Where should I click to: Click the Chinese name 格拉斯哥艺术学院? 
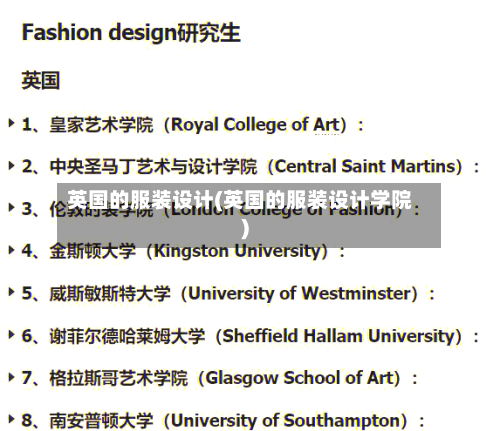tap(119, 378)
